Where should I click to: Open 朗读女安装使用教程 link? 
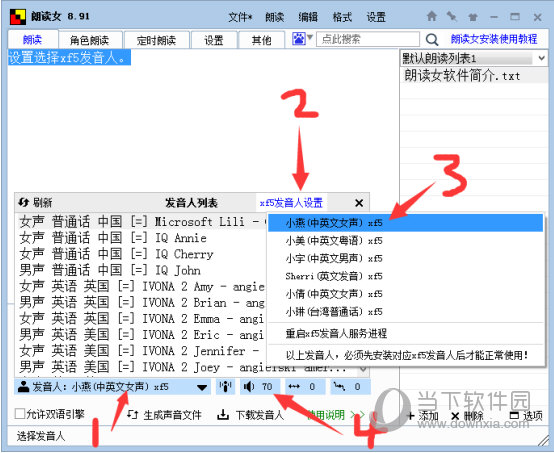coord(494,39)
